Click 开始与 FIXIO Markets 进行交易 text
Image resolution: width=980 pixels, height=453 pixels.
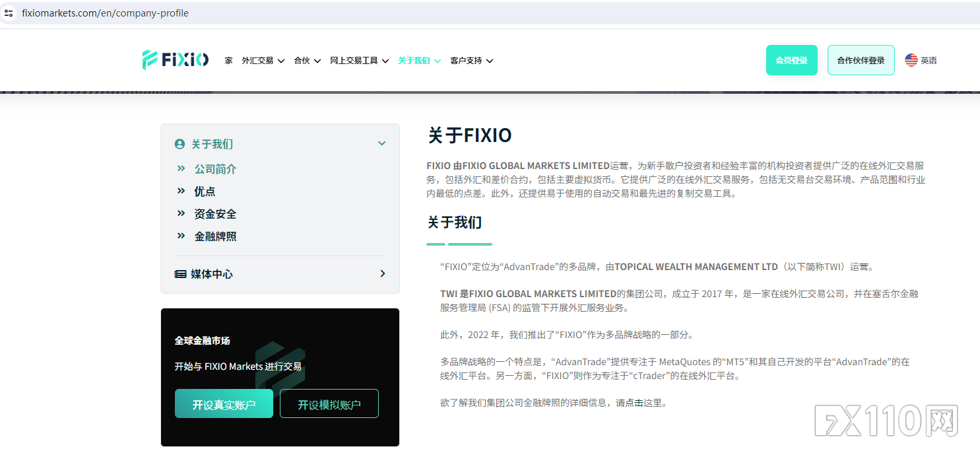(x=238, y=366)
